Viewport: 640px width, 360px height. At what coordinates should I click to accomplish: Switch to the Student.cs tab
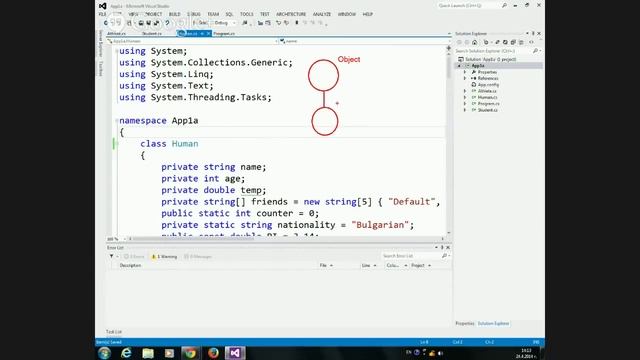(x=152, y=33)
